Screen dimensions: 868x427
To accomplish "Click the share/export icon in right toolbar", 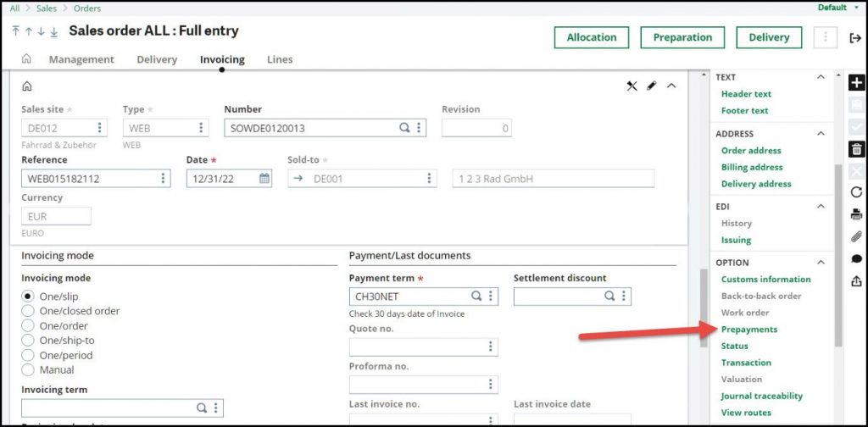I will pos(856,281).
